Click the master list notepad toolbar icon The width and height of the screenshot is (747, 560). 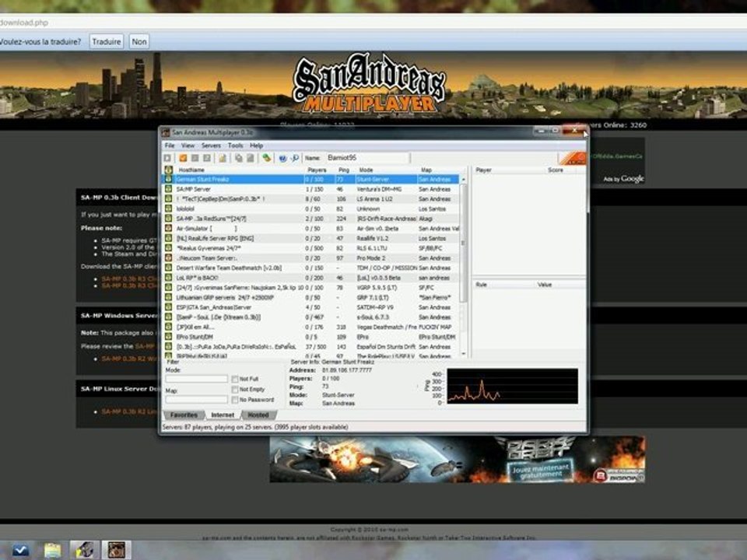pyautogui.click(x=223, y=158)
